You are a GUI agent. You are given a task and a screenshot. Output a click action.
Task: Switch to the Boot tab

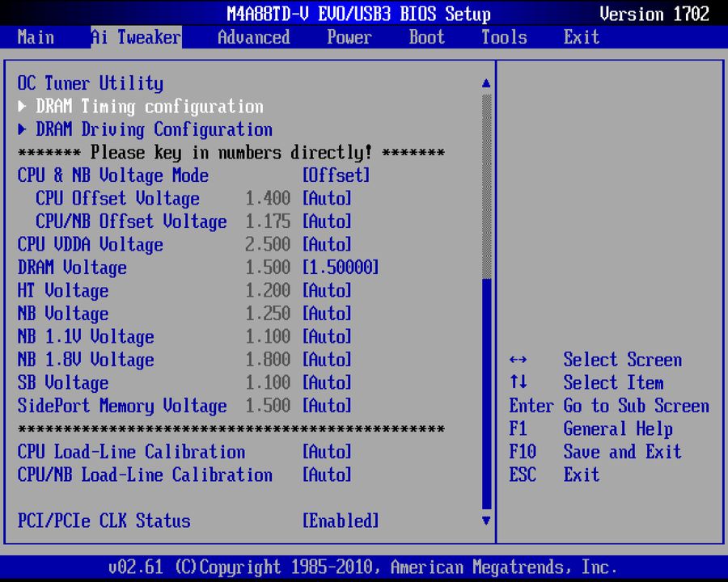(426, 37)
